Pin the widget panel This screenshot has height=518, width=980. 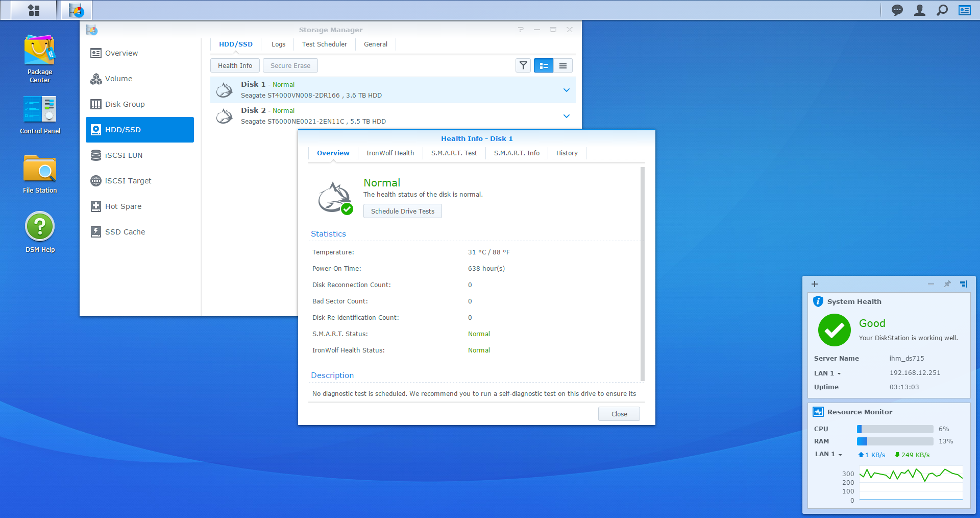(947, 284)
